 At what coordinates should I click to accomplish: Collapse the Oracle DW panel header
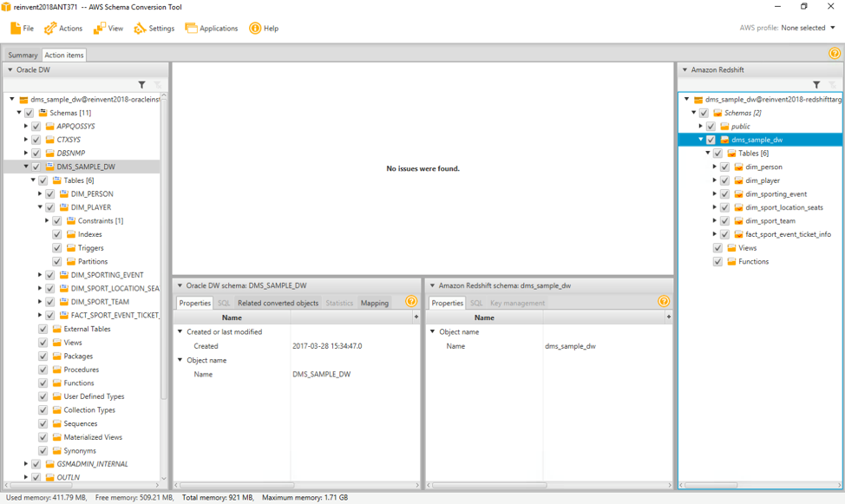[x=10, y=69]
